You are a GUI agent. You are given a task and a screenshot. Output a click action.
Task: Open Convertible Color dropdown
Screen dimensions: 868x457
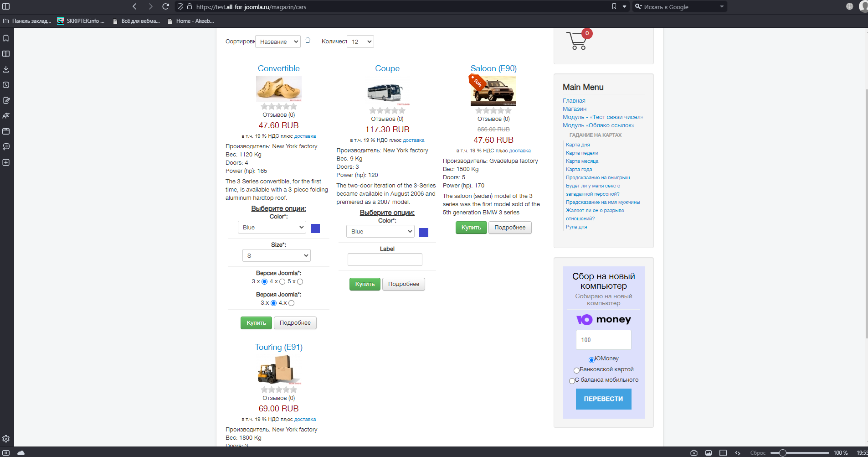click(x=272, y=227)
